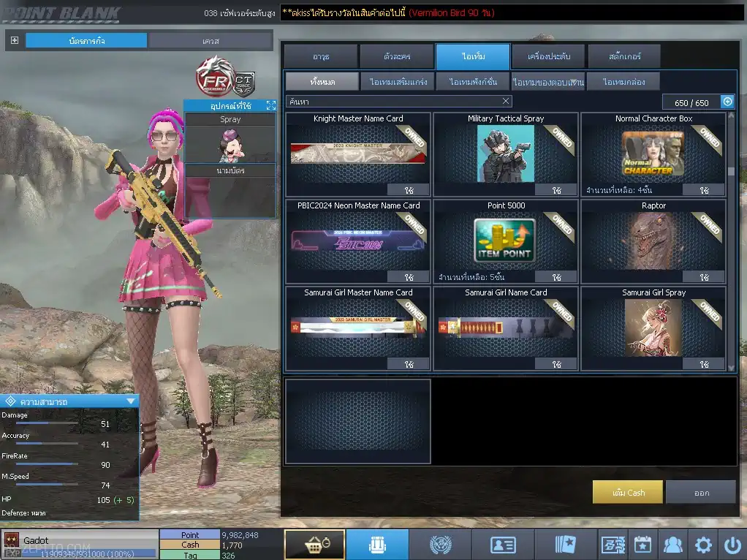Expand the อุปกรณ์ที่ใช้ equipment panel
The image size is (747, 560).
click(x=270, y=106)
